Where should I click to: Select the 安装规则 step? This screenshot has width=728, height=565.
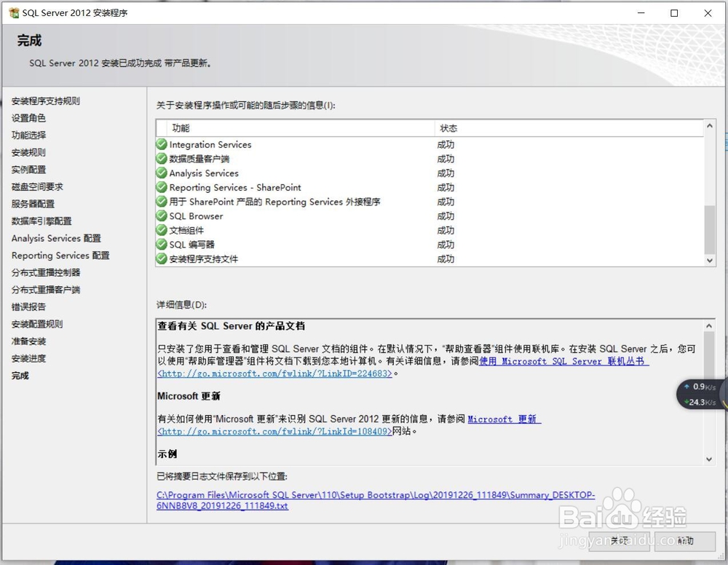(x=28, y=152)
